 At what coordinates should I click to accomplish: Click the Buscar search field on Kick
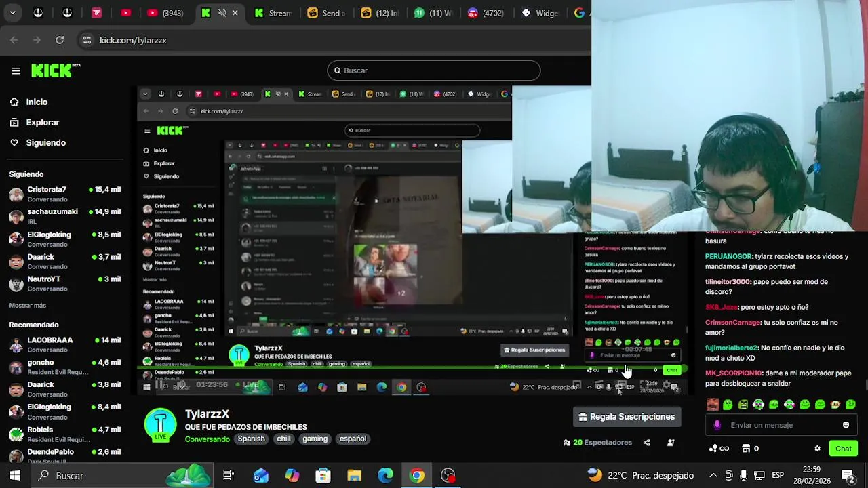(434, 70)
